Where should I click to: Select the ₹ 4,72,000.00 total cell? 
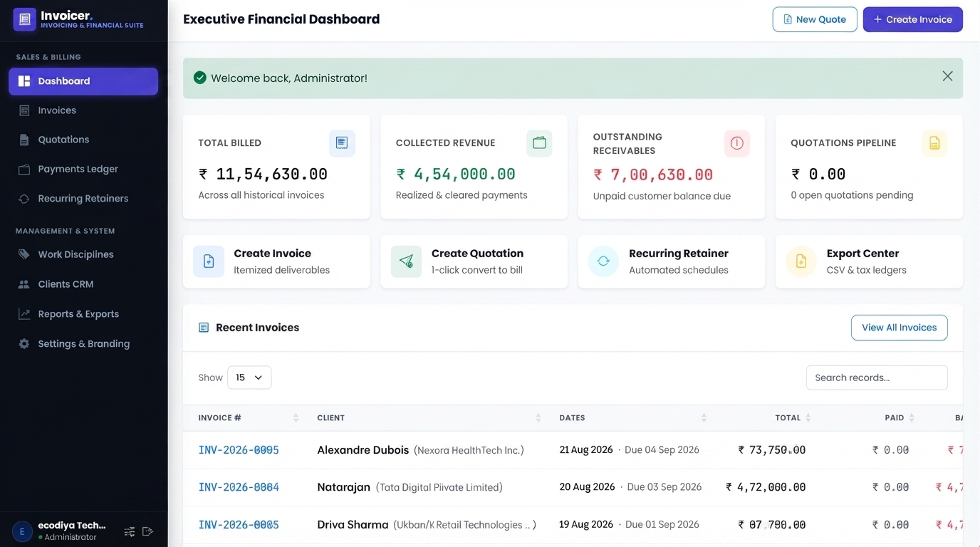[x=766, y=487]
